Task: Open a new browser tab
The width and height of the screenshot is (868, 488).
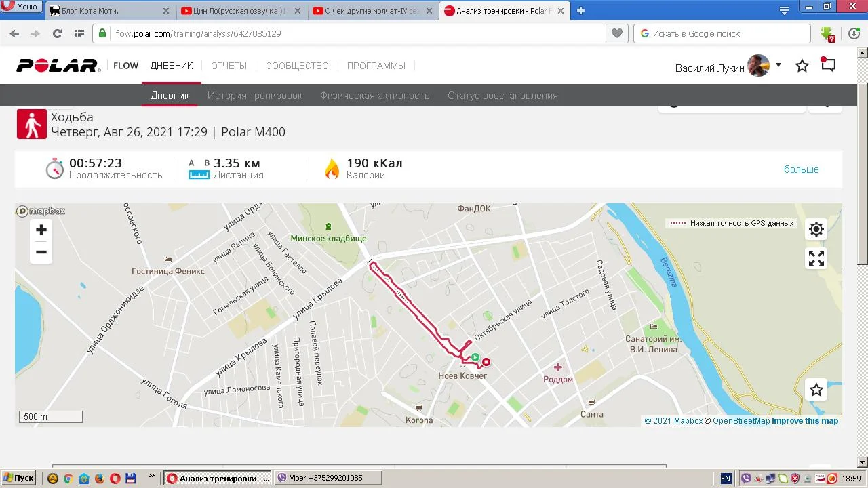Action: (x=580, y=11)
